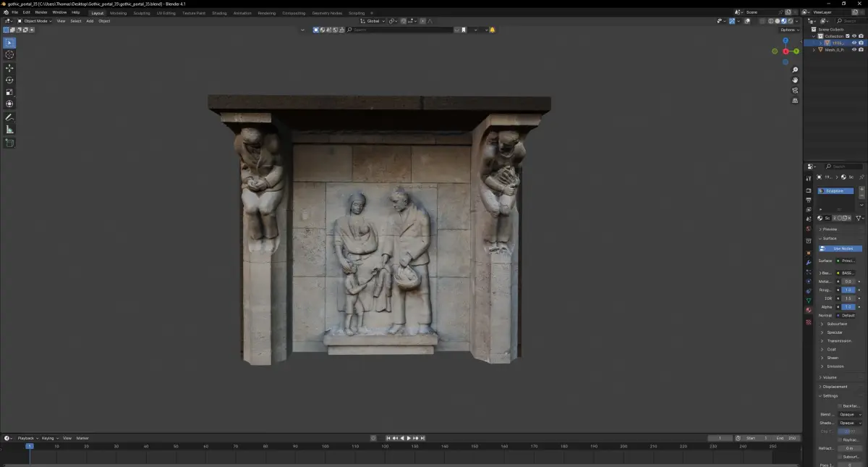The image size is (868, 467).
Task: Toggle camera view icon in viewport
Action: pyautogui.click(x=795, y=91)
